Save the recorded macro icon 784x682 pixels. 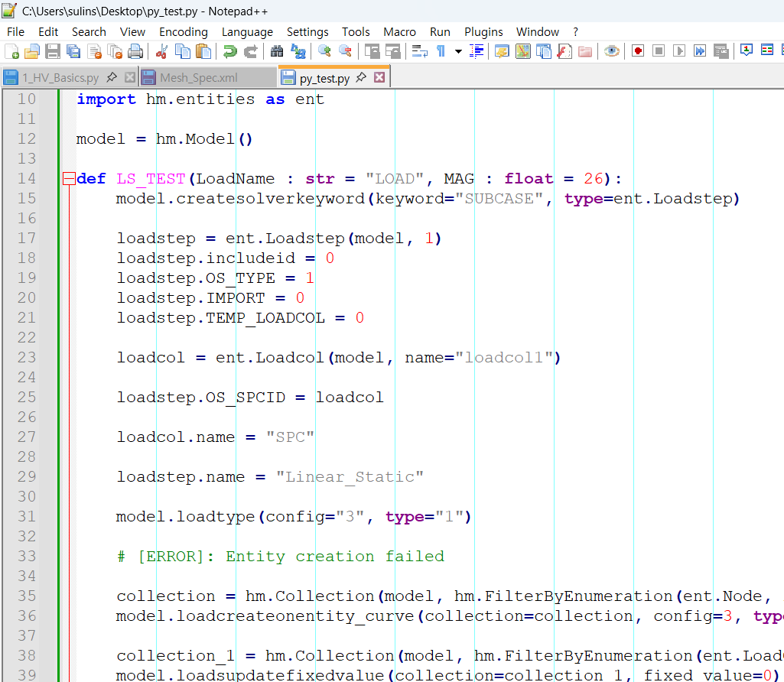coord(721,51)
